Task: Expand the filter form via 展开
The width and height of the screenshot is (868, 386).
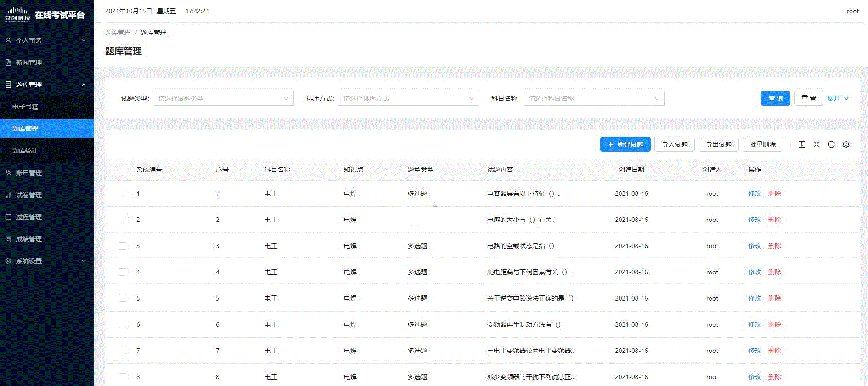Action: [x=838, y=98]
